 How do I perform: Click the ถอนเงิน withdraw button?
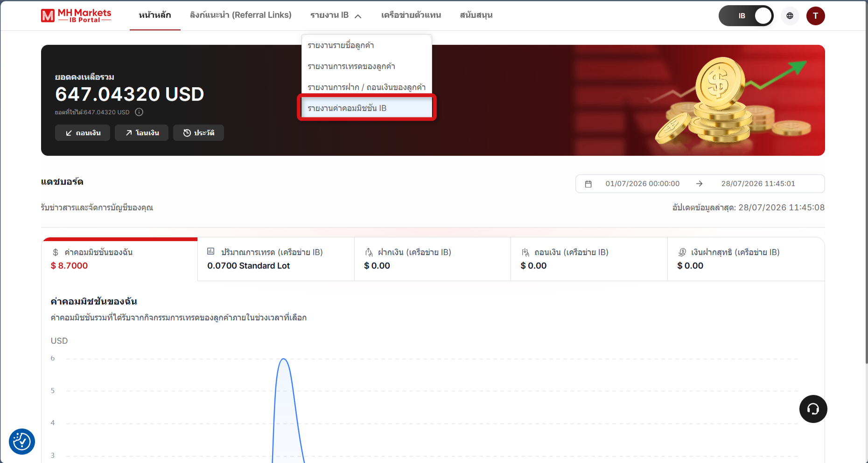pyautogui.click(x=83, y=133)
